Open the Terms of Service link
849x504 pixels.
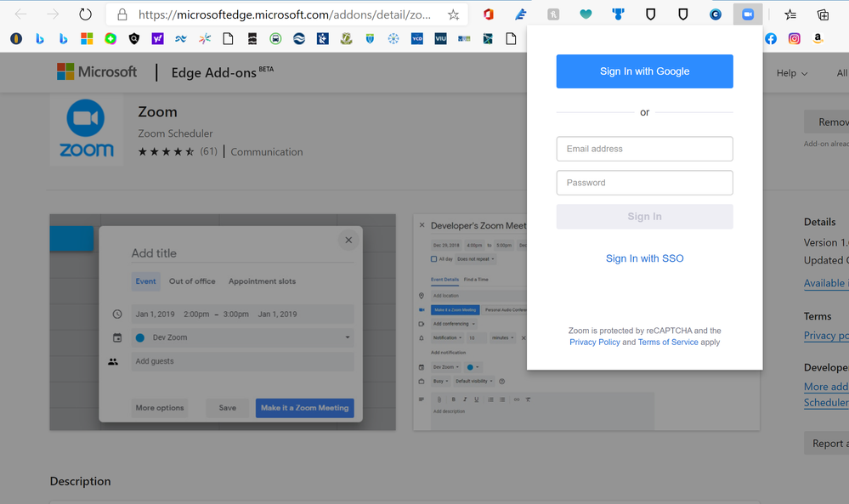coord(668,343)
